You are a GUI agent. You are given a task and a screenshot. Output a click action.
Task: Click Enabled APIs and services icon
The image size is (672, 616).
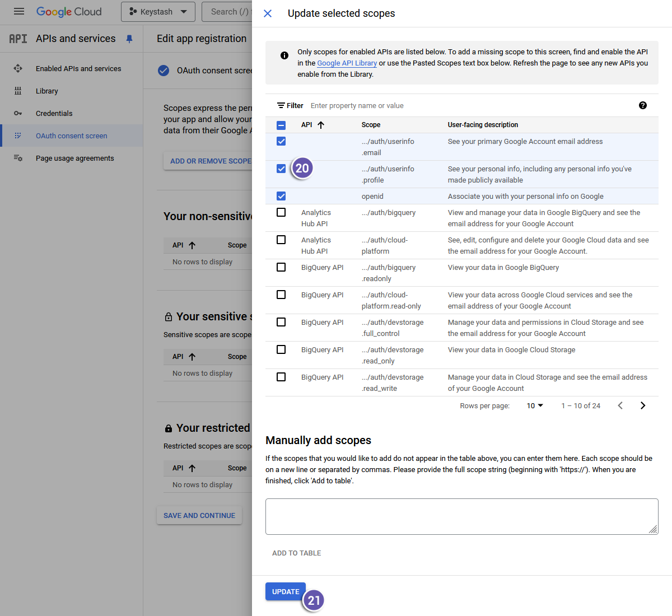(18, 68)
